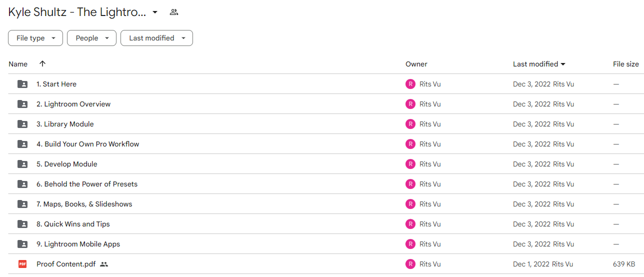Open Behold the Power of Presets folder
The width and height of the screenshot is (644, 277).
(87, 184)
